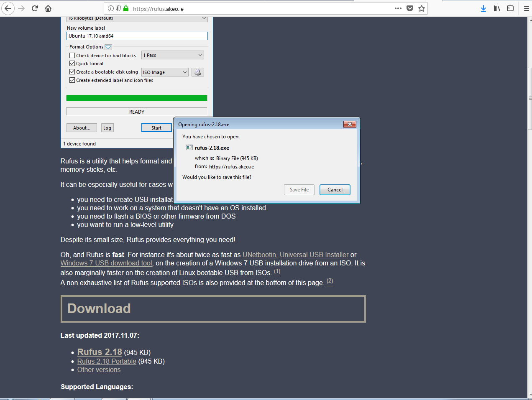Download Rufus 2.18 Portable link
Image resolution: width=532 pixels, height=400 pixels.
pos(107,362)
